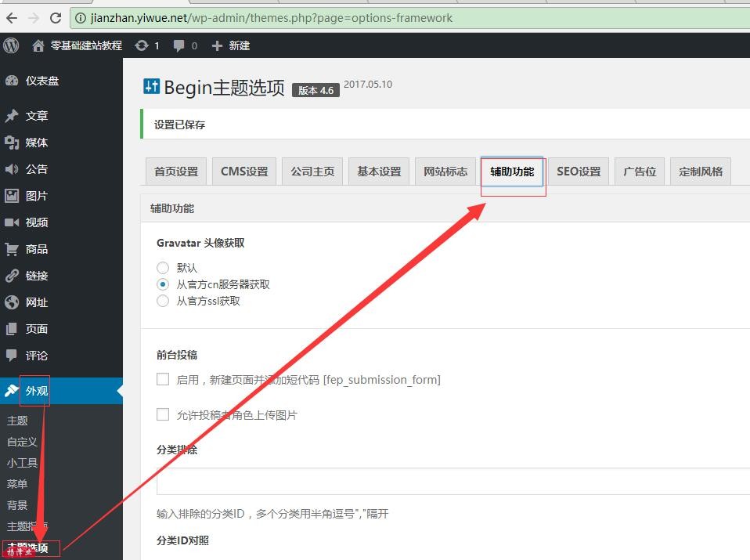Click the home icon for 零基础建站教程

click(38, 45)
